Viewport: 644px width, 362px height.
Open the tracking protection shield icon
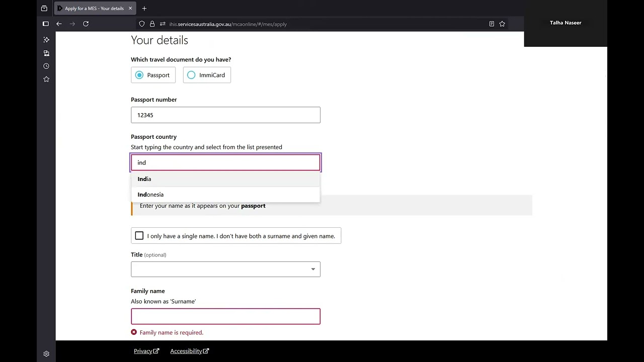pos(142,24)
